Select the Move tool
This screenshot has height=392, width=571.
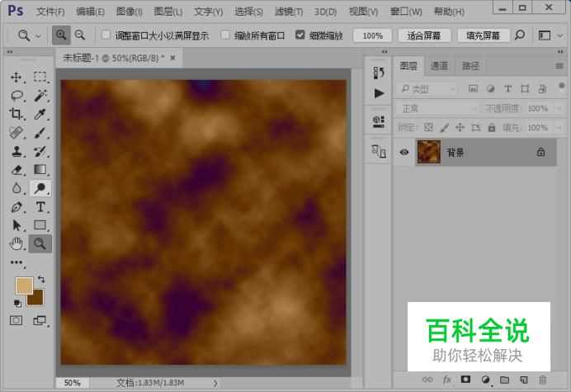tap(16, 77)
